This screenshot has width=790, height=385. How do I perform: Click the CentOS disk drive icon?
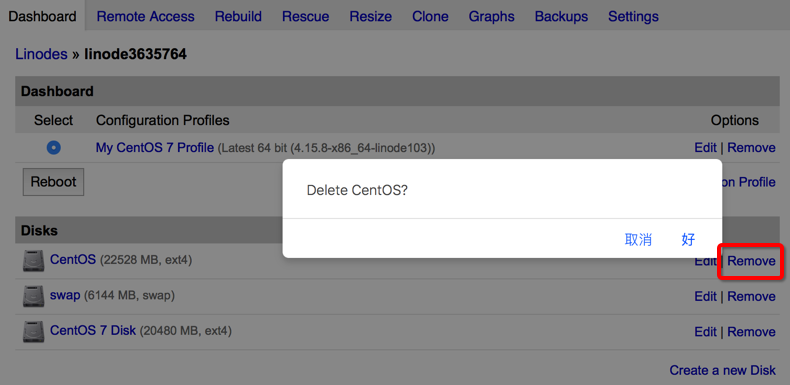point(33,261)
